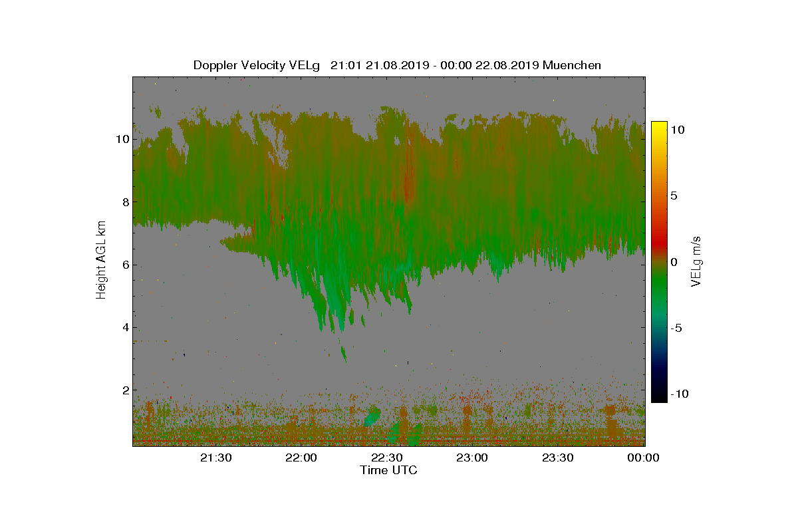Viewport: 798px width, 532px height.
Task: Click the 00:00 time tick label
Action: (x=643, y=458)
